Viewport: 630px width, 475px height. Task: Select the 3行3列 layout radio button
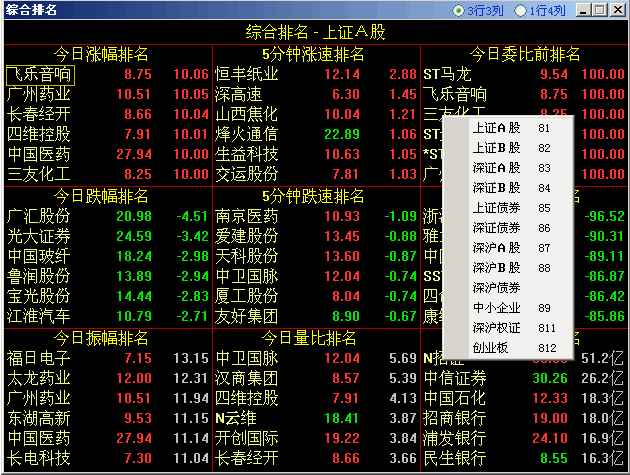pos(458,10)
